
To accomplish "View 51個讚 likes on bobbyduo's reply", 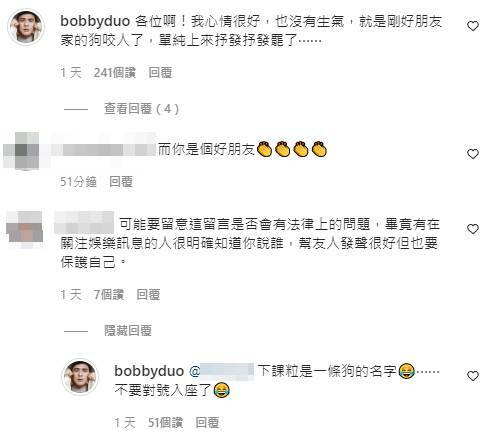I will click(165, 423).
